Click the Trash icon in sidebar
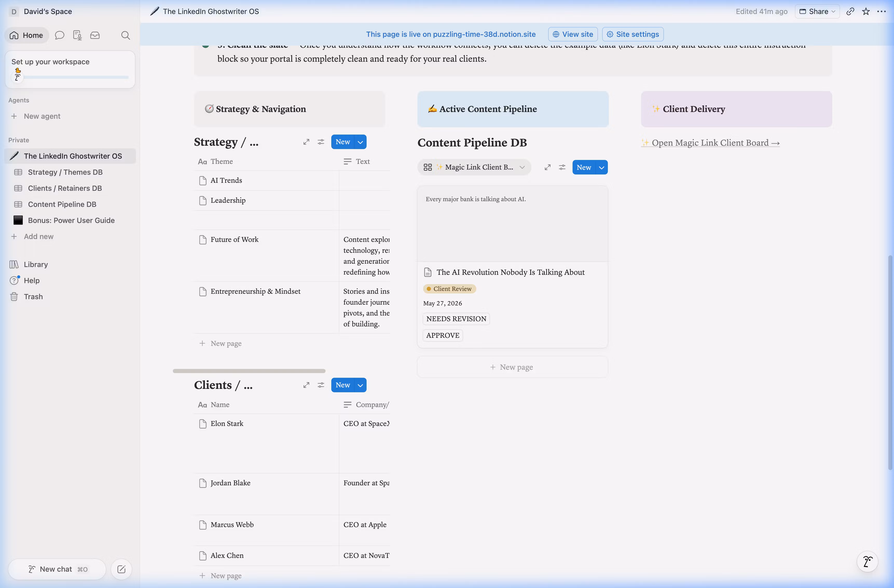 point(14,297)
